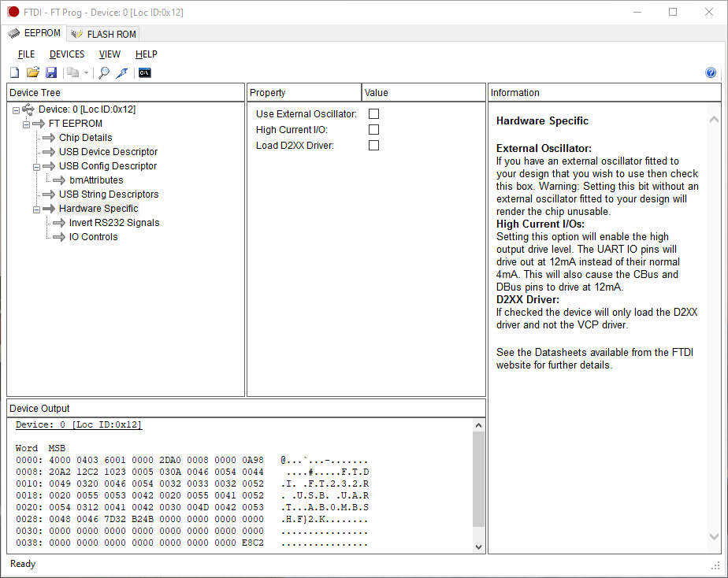Select FT EEPROM in the device tree
This screenshot has width=728, height=578.
[x=75, y=124]
